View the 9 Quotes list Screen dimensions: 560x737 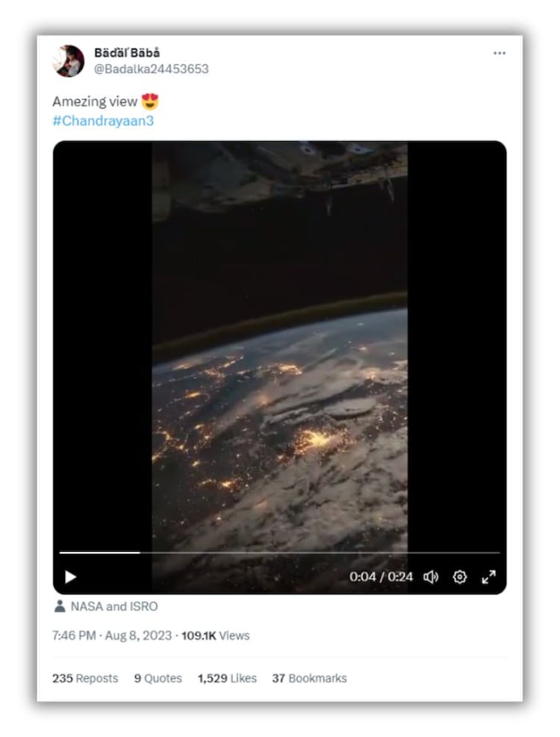click(158, 678)
